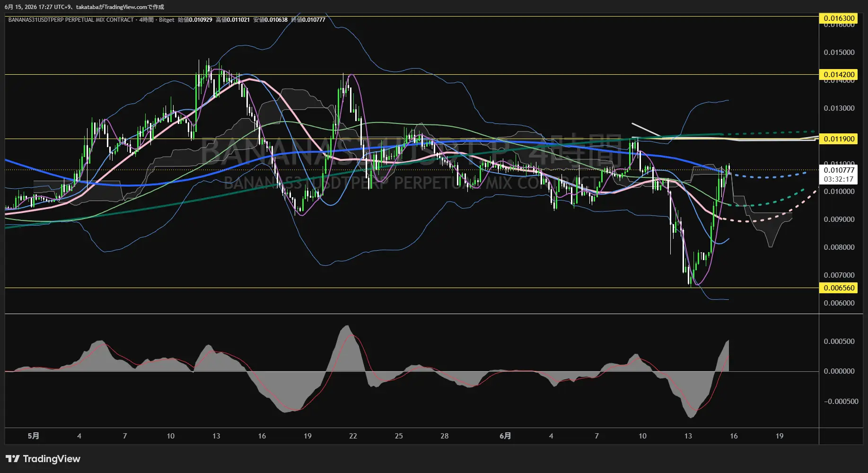Click the 0.010000 price axis tick
Viewport: 868px width, 473px height.
(839, 192)
